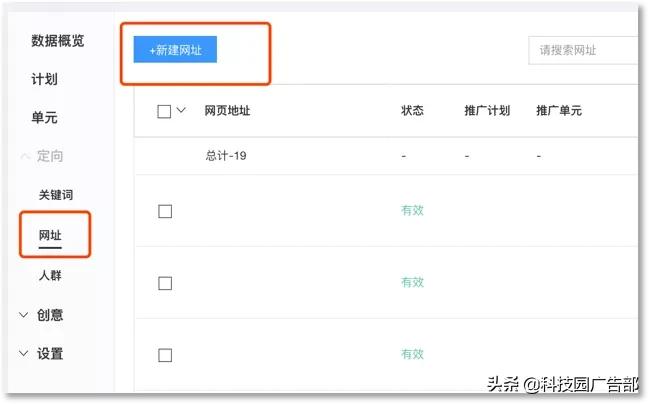Click the 状态 column header
Viewport: 650px width, 404px height.
coord(412,111)
